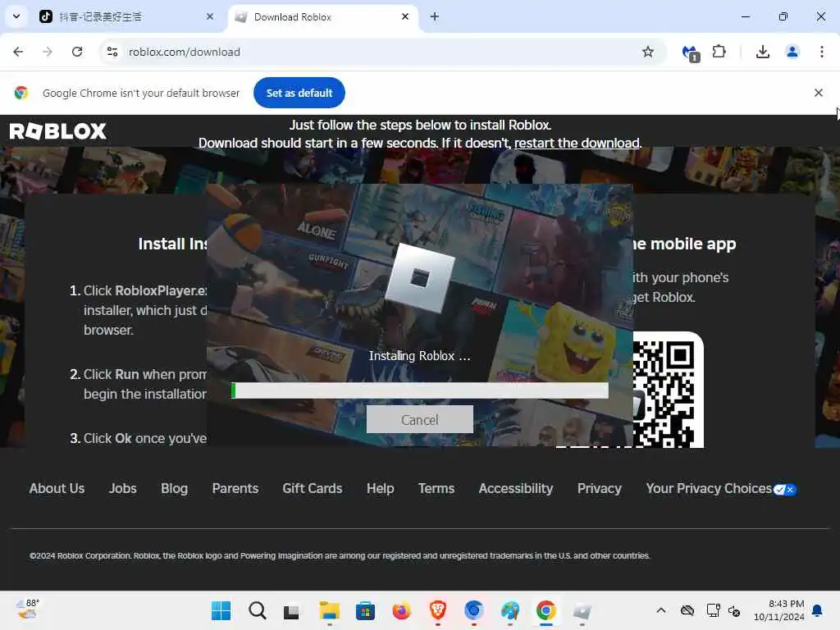Open site information icon in address bar
This screenshot has height=630, width=840.
(112, 52)
